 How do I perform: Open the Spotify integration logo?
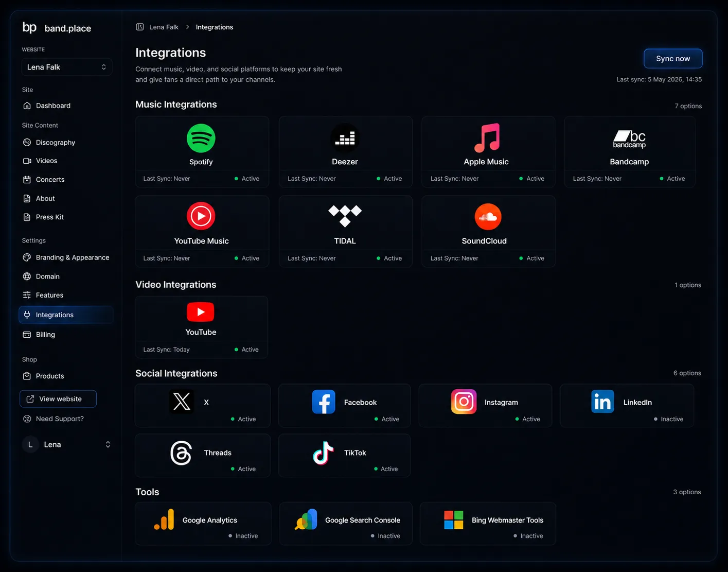(x=201, y=138)
